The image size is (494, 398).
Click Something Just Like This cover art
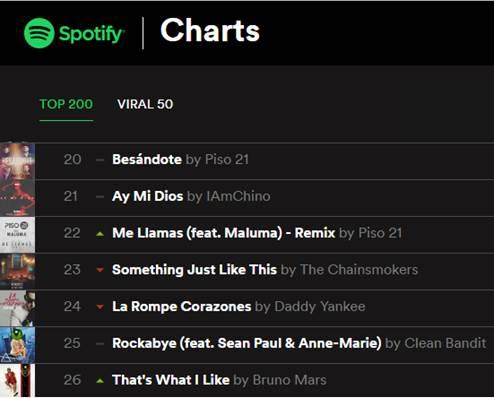pos(17,271)
